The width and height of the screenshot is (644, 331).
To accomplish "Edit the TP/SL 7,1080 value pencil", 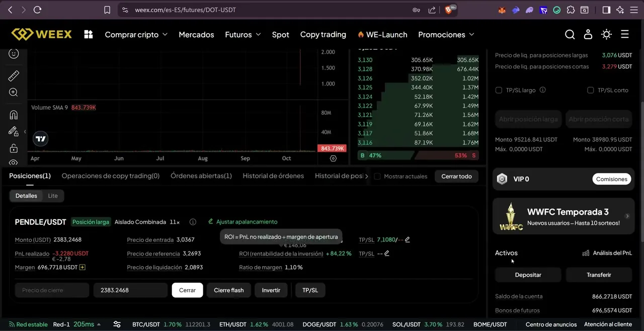I will 408,239.
